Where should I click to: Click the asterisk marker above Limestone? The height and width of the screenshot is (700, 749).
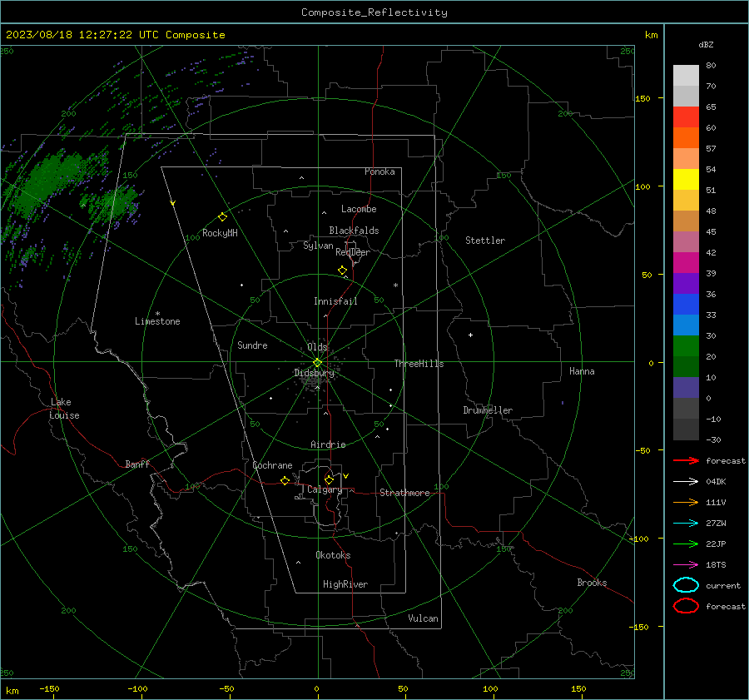tap(157, 314)
